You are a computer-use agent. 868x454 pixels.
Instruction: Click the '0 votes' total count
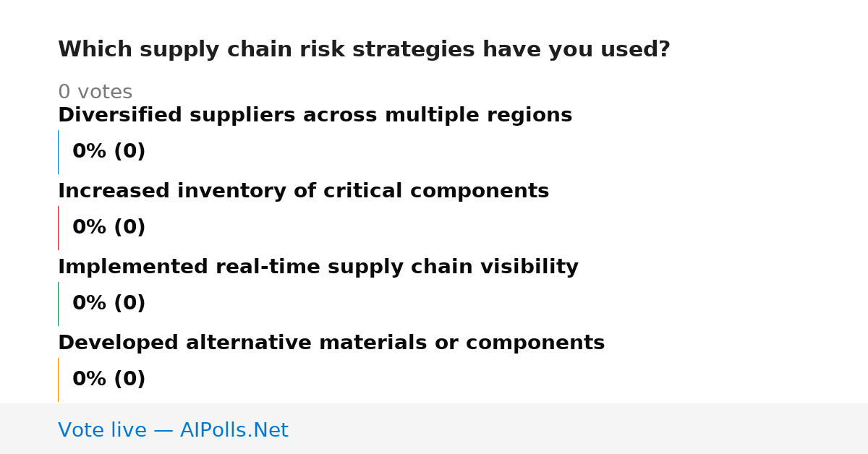95,93
